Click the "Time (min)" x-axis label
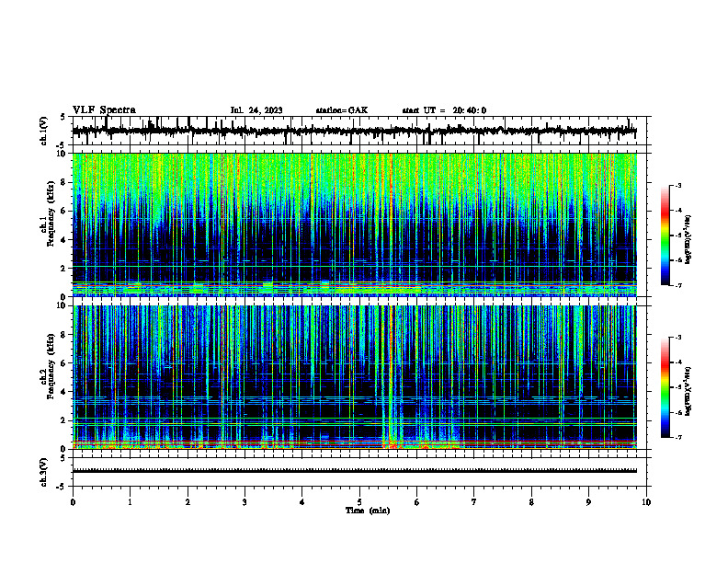Viewport: 728px width, 563px height. tap(368, 511)
